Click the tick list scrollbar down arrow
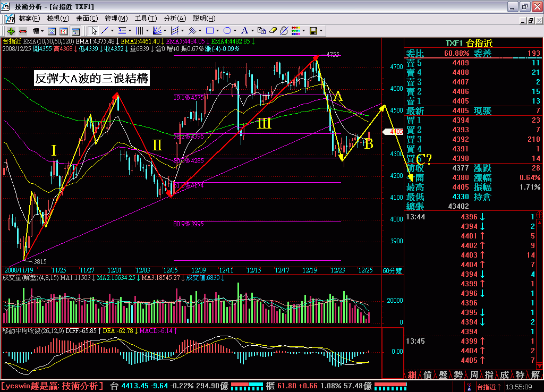This screenshot has width=544, height=392. tap(539, 366)
